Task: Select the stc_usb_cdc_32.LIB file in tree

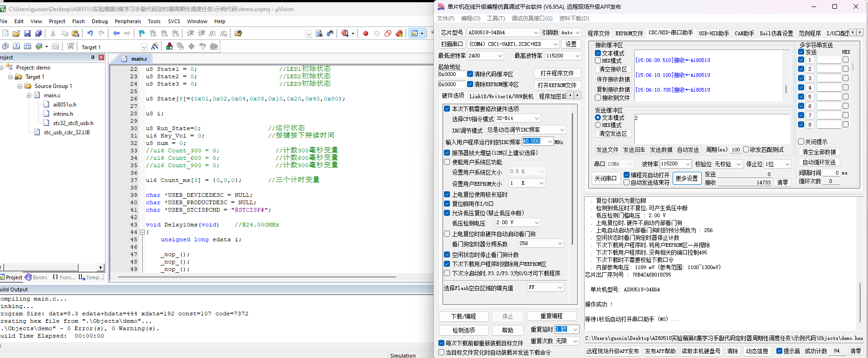Action: coord(67,132)
